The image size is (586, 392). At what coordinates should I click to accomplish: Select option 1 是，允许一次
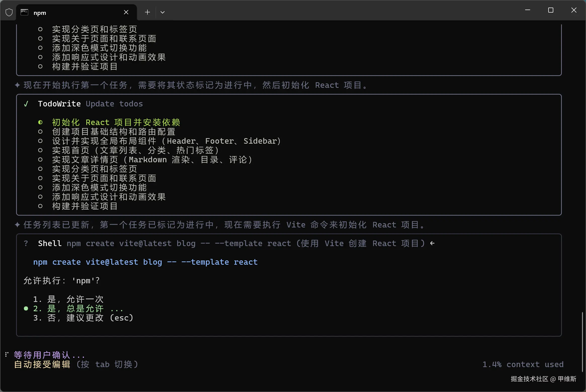pyautogui.click(x=68, y=299)
